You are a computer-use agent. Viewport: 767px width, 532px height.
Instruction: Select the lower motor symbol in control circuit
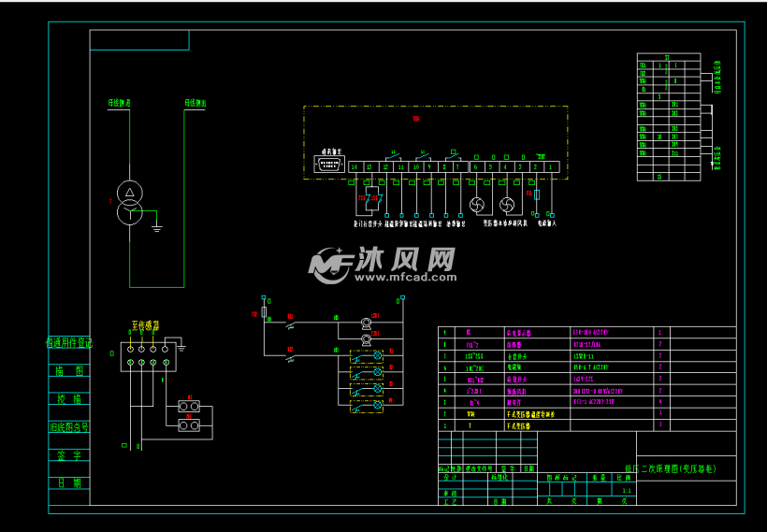pyautogui.click(x=366, y=338)
